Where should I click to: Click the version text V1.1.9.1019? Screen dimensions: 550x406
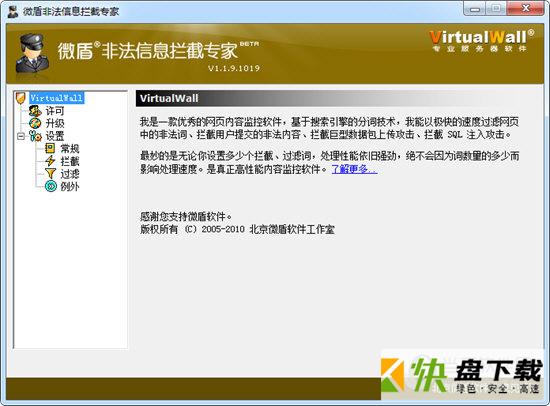tap(234, 68)
